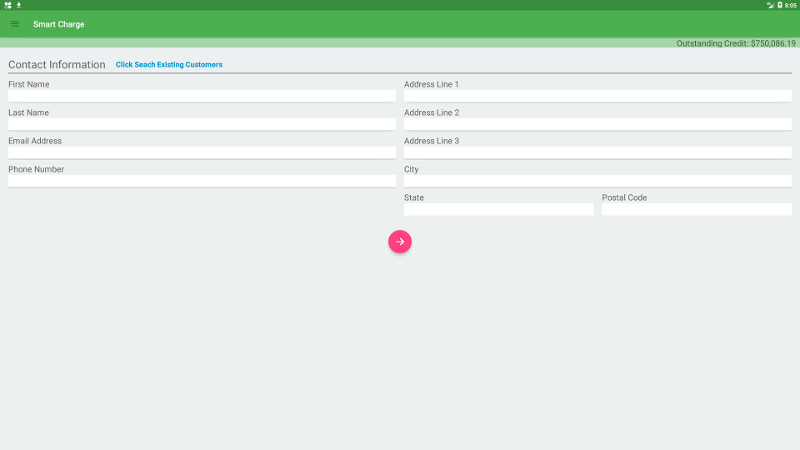This screenshot has height=450, width=800.
Task: Open the hamburger navigation menu
Action: click(15, 24)
